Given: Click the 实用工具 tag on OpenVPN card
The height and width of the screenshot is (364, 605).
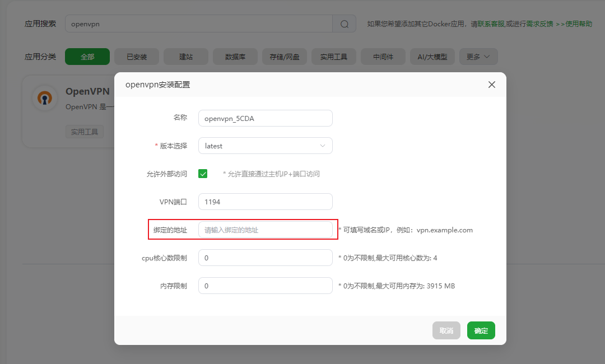Looking at the screenshot, I should (x=85, y=132).
